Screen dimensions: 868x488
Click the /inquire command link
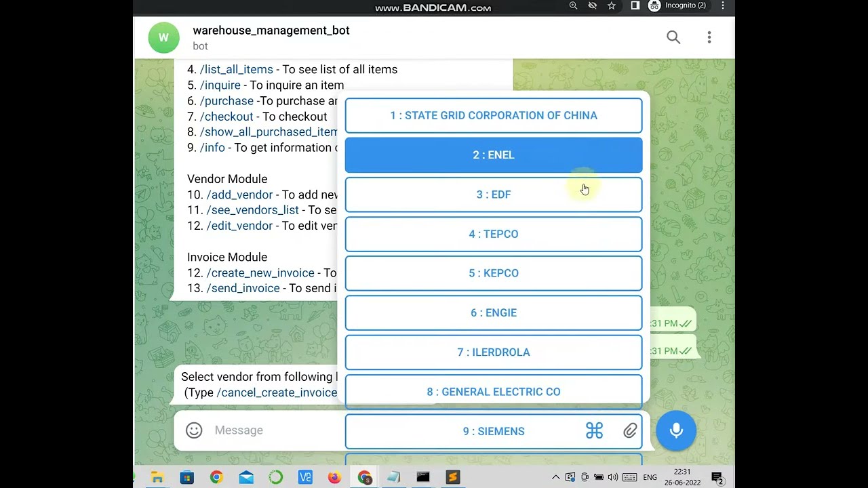(220, 85)
